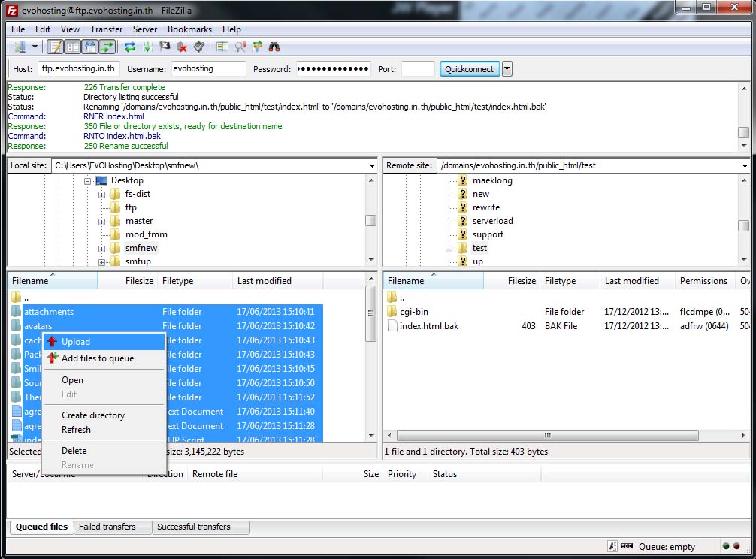Expand the fs-dist folder

101,195
